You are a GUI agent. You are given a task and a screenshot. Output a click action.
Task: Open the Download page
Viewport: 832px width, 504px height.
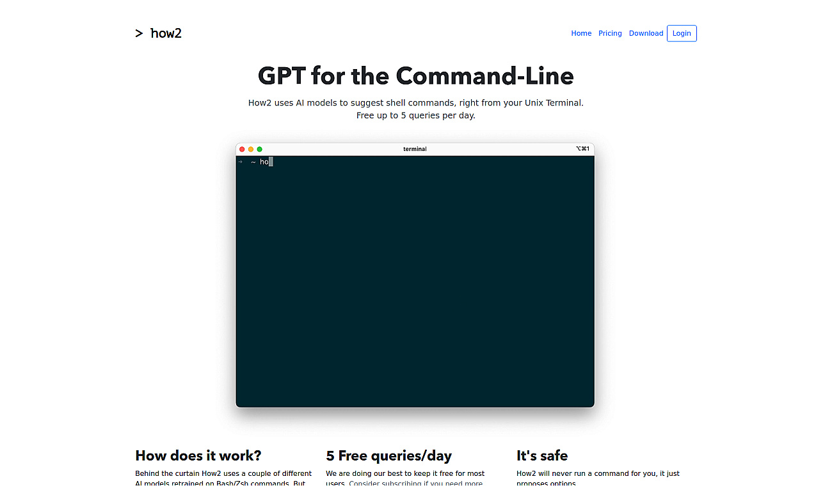pos(646,33)
